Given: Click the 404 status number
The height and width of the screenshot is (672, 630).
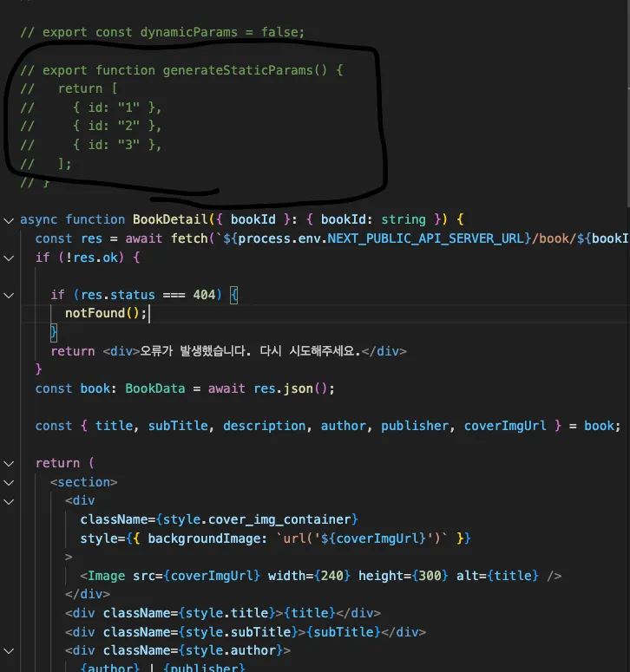Looking at the screenshot, I should (204, 295).
